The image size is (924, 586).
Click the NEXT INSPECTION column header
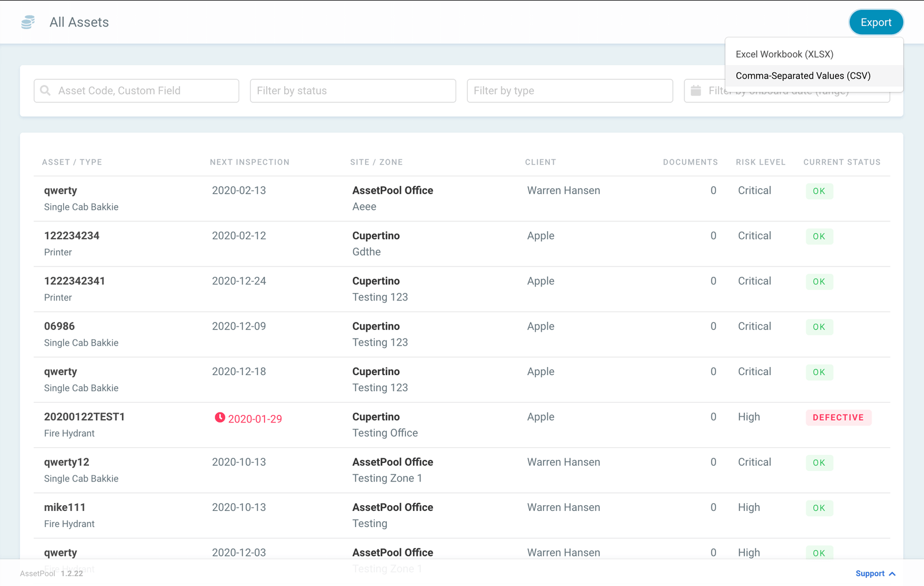point(249,162)
